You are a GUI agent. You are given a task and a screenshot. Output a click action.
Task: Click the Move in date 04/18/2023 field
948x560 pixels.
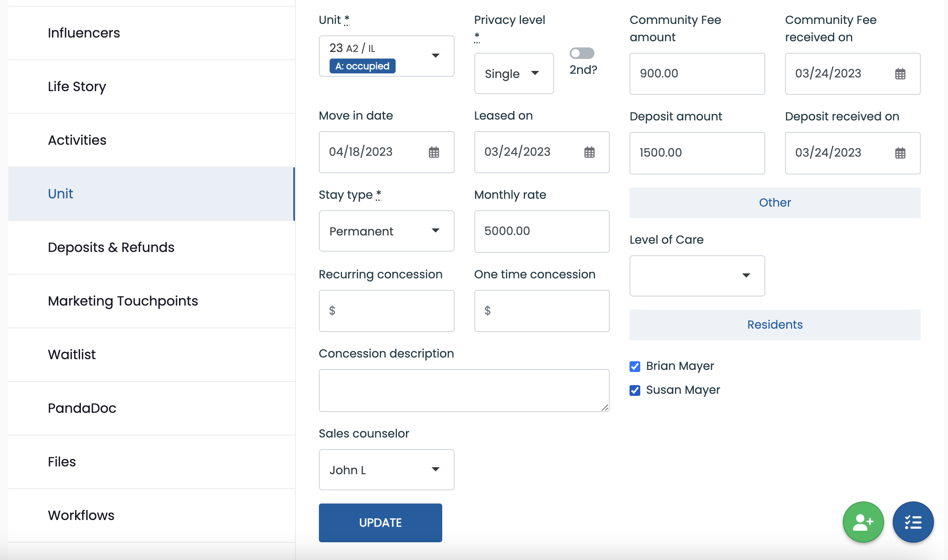coord(387,152)
